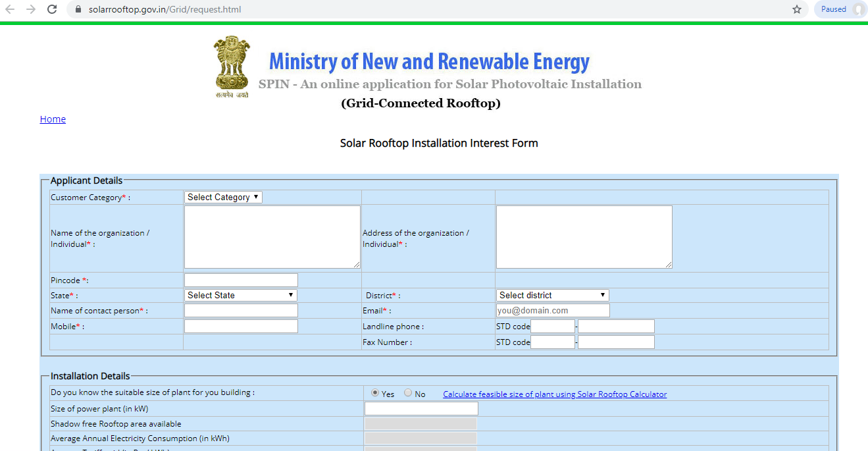868x451 pixels.
Task: Click the contact person name field
Action: click(x=241, y=311)
